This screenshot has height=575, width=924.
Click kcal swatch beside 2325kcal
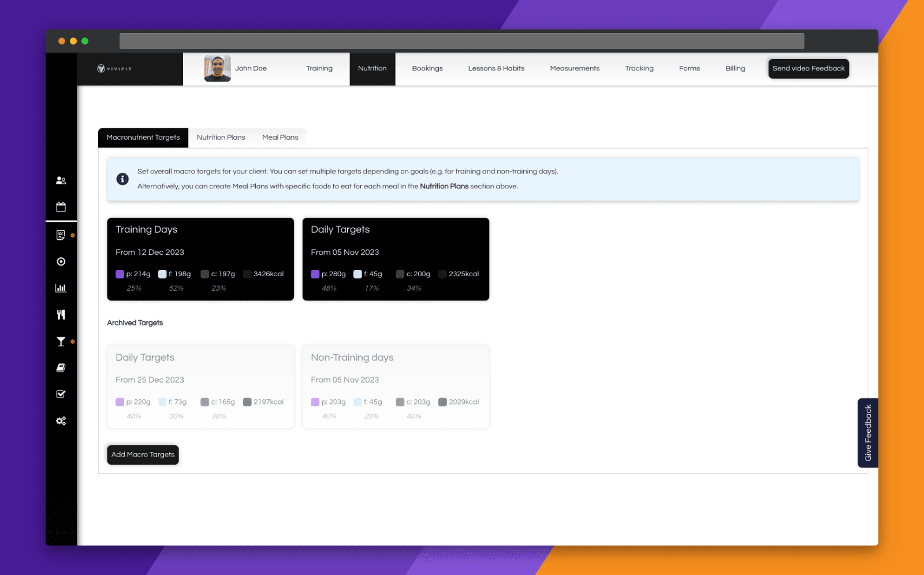(x=442, y=274)
